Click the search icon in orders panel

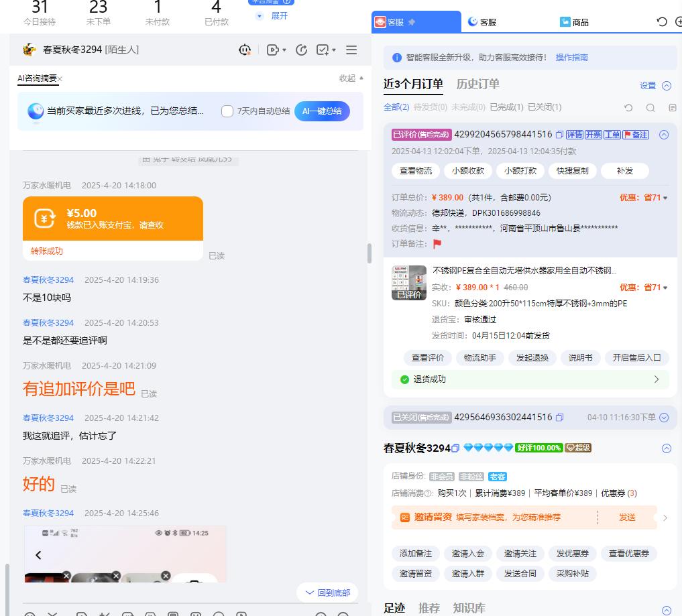[x=650, y=108]
